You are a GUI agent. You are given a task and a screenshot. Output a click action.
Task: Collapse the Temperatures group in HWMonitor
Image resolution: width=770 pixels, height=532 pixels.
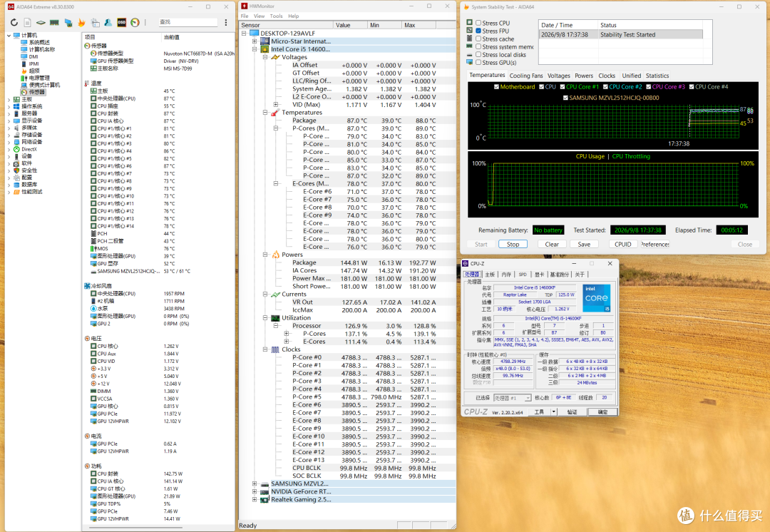click(265, 113)
